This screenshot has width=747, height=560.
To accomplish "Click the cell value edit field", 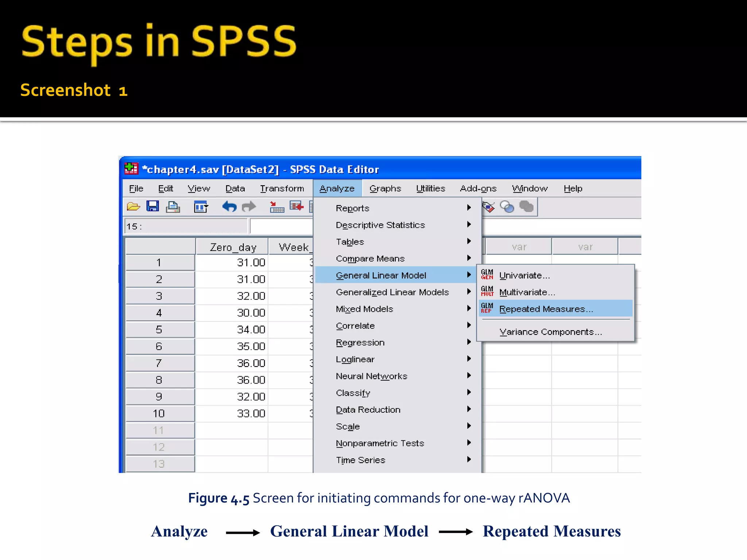I will 282,226.
